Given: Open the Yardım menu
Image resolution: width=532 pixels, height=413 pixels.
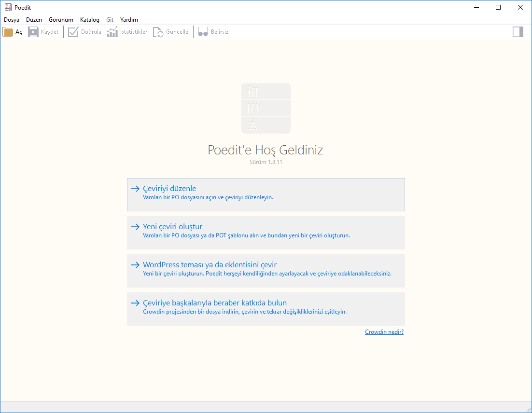Looking at the screenshot, I should pos(129,20).
